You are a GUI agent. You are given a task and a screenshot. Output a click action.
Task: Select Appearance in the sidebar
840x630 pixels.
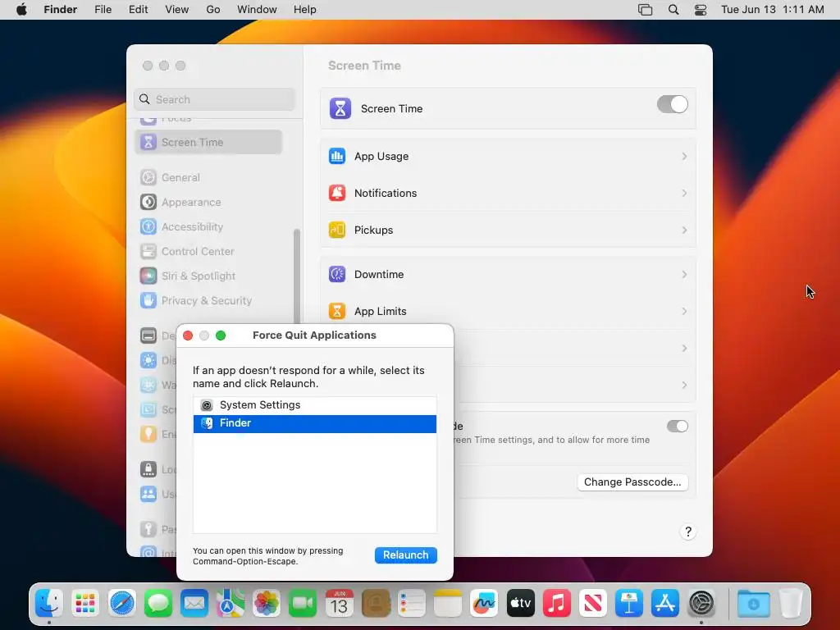click(x=208, y=202)
